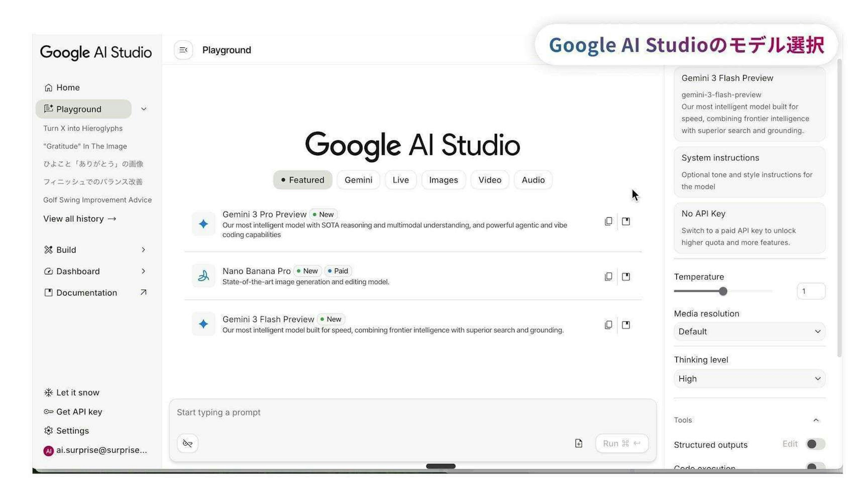Copy the Gemini 3 Flash Preview model name
The height and width of the screenshot is (488, 868).
[608, 325]
